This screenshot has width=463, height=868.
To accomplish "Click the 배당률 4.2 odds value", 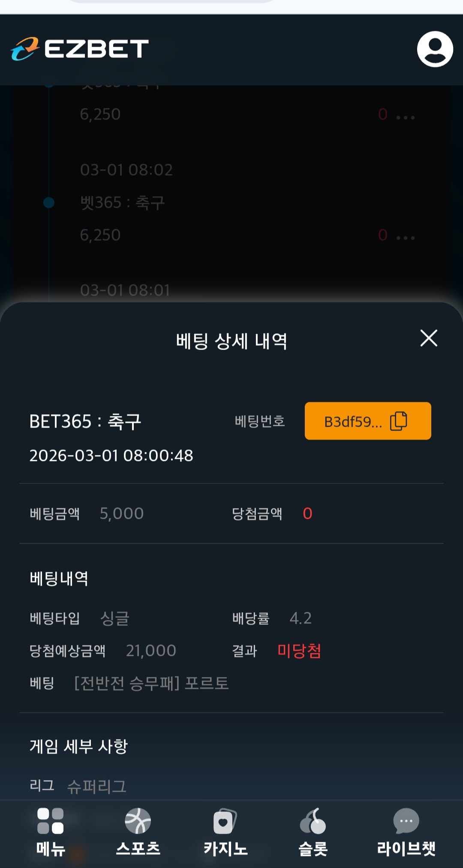I will point(301,618).
